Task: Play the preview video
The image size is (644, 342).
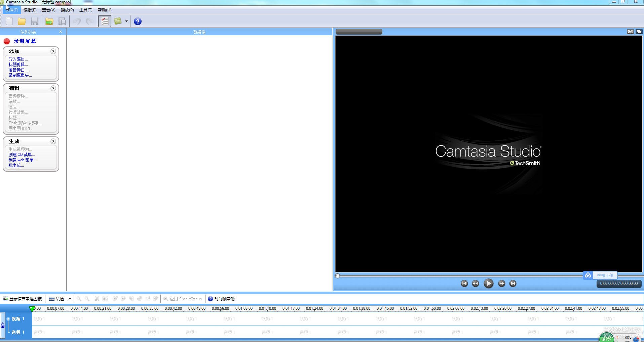Action: 488,284
